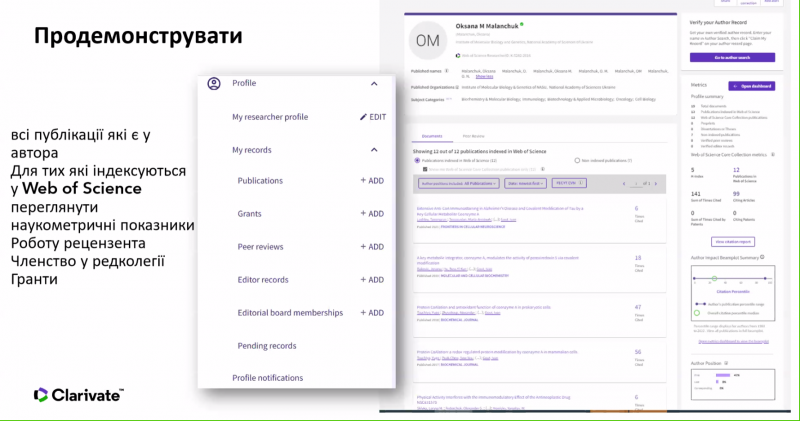The width and height of the screenshot is (800, 421).
Task: Open Editor records menu entry
Action: 263,280
